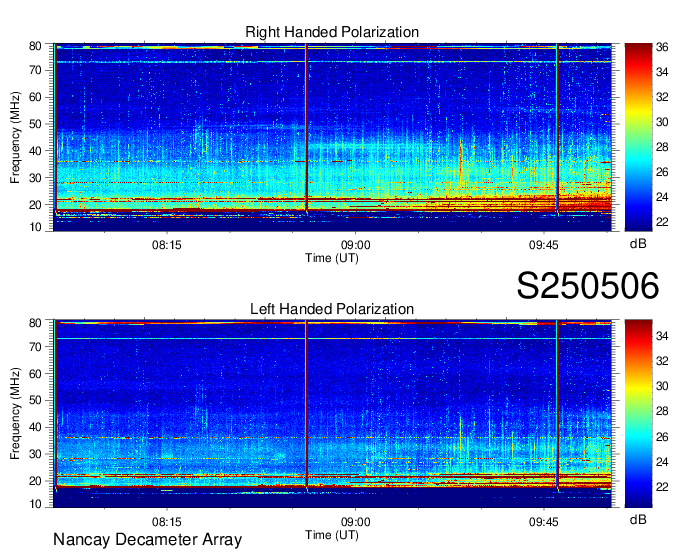Click the 80 MHz tick on Right Handed plot
Image resolution: width=680 pixels, height=552 pixels.
point(35,46)
